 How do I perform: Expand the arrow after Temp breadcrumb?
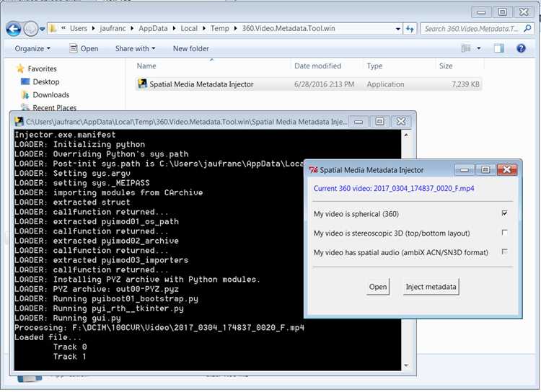pyautogui.click(x=235, y=28)
